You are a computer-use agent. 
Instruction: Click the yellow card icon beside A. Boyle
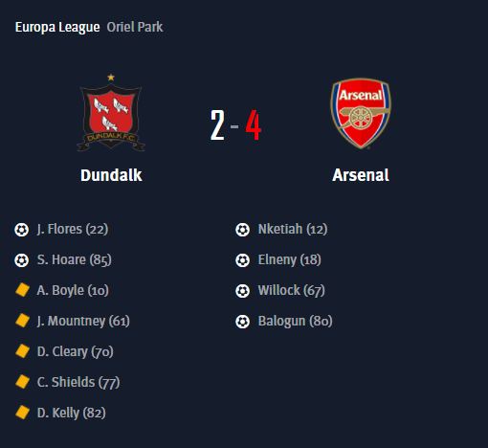click(22, 290)
